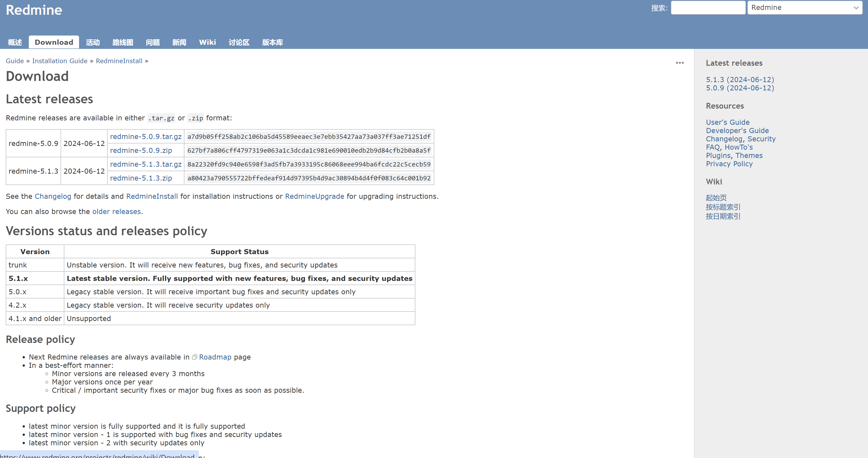Expand the search dropdown for Redmine
This screenshot has width=868, height=458.
[804, 7]
